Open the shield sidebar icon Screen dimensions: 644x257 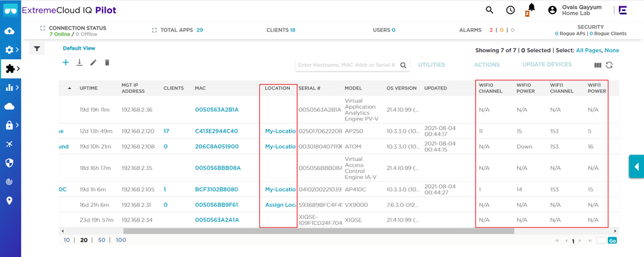(x=9, y=163)
